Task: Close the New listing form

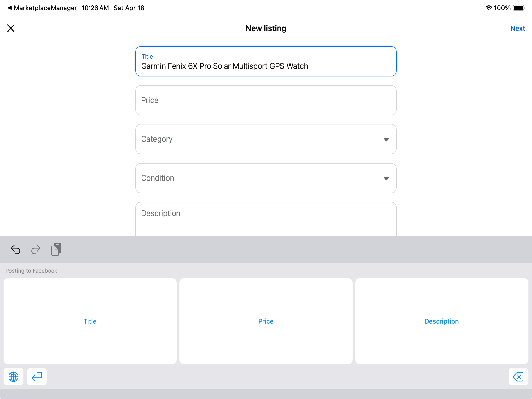Action: pyautogui.click(x=11, y=28)
